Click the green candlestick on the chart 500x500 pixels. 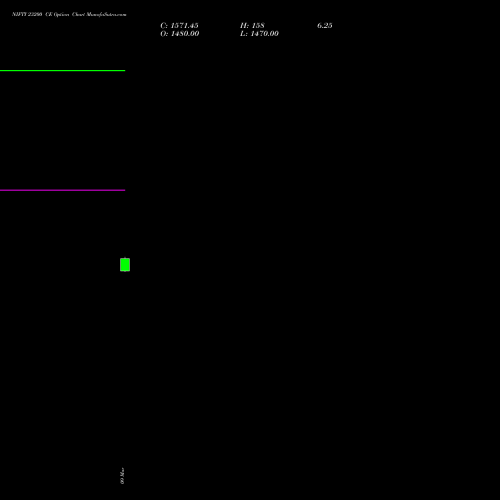point(125,265)
